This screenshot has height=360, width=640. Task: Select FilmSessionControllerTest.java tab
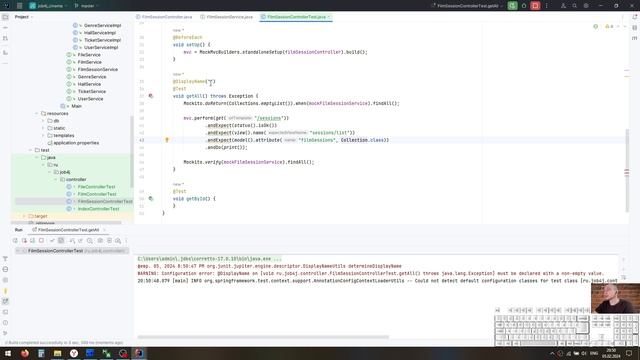pyautogui.click(x=296, y=17)
